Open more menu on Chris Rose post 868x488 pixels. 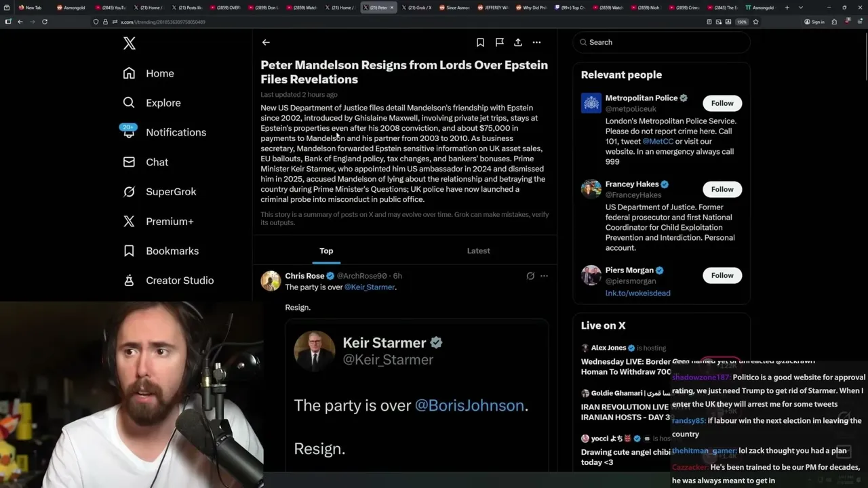(x=544, y=276)
